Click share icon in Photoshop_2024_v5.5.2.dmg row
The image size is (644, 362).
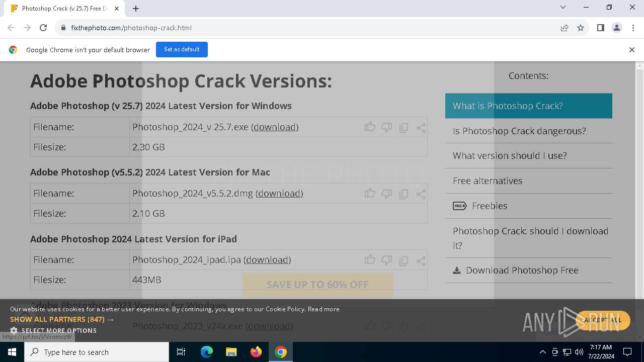[421, 194]
